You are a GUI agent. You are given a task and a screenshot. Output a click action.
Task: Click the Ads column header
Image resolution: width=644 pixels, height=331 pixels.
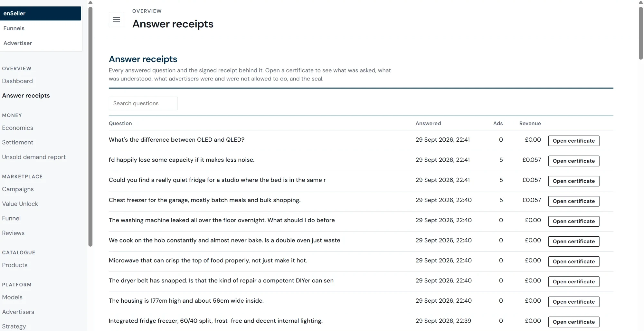pyautogui.click(x=498, y=123)
